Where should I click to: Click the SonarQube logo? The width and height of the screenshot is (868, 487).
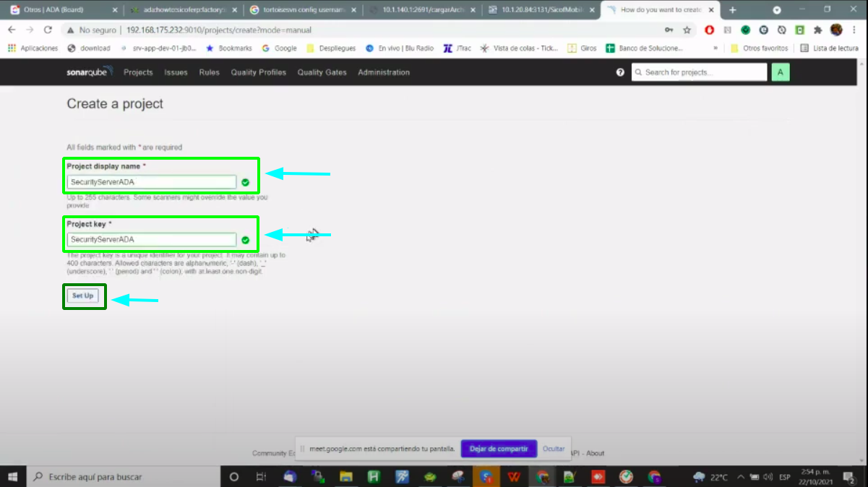point(90,72)
